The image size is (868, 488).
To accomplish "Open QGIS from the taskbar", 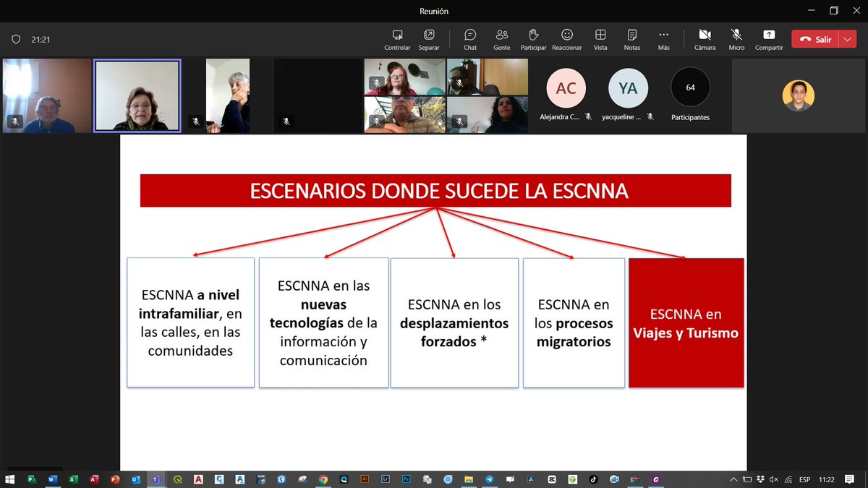I will (177, 479).
